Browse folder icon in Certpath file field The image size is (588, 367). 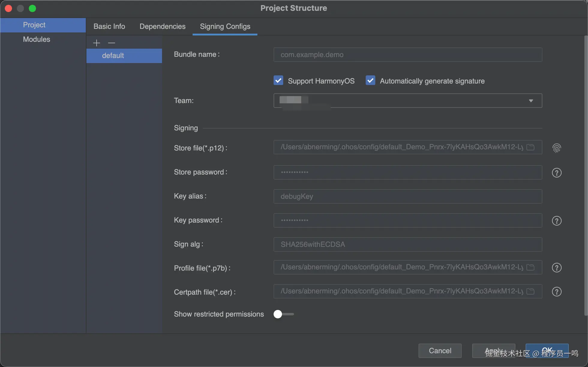(530, 291)
